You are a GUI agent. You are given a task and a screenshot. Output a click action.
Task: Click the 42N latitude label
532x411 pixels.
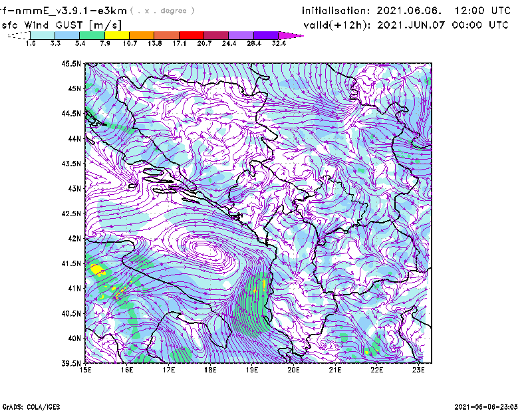click(x=74, y=238)
